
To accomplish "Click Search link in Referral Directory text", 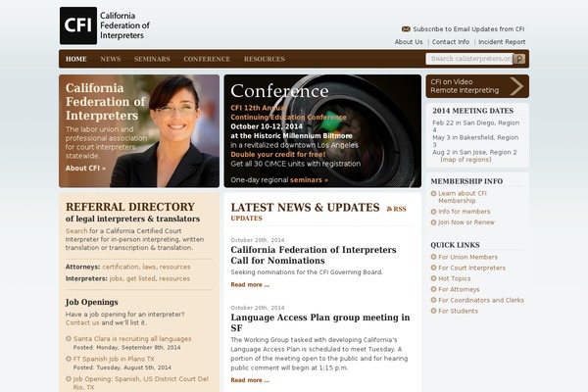I will (76, 231).
